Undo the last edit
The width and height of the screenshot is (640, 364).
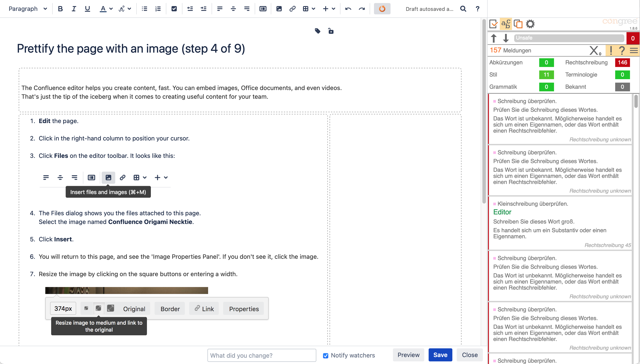pos(348,9)
